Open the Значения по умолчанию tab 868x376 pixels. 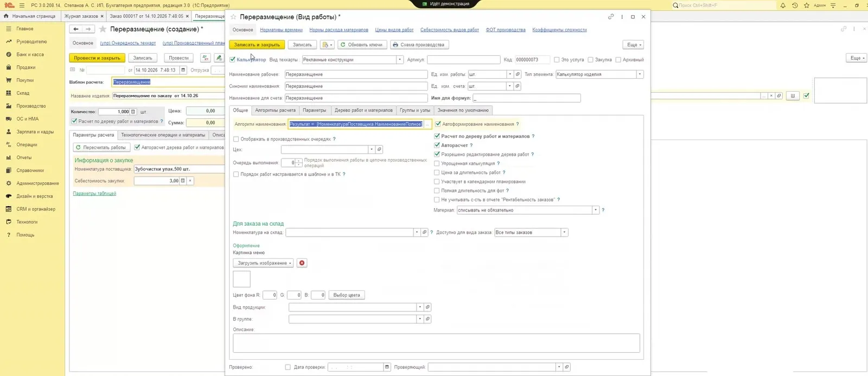(x=463, y=110)
